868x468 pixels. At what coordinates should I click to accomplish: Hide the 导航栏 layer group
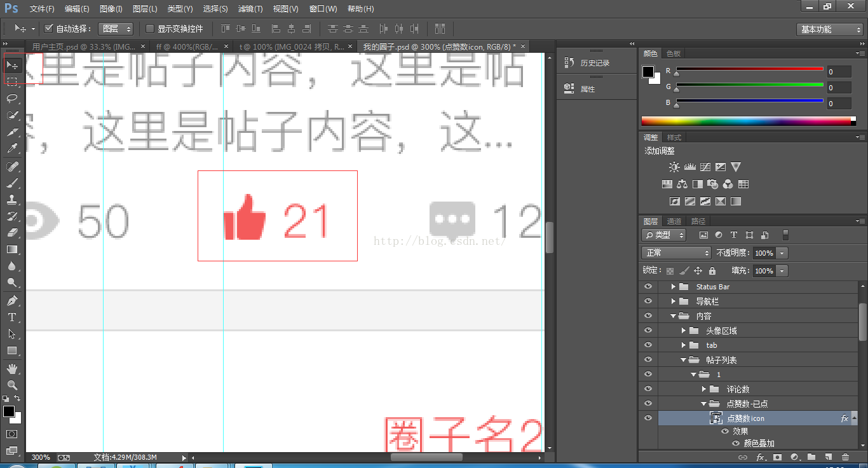point(648,301)
